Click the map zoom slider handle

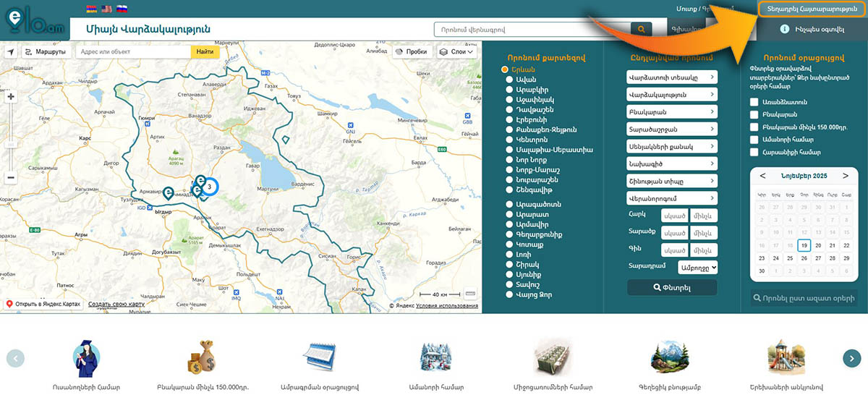[11, 144]
